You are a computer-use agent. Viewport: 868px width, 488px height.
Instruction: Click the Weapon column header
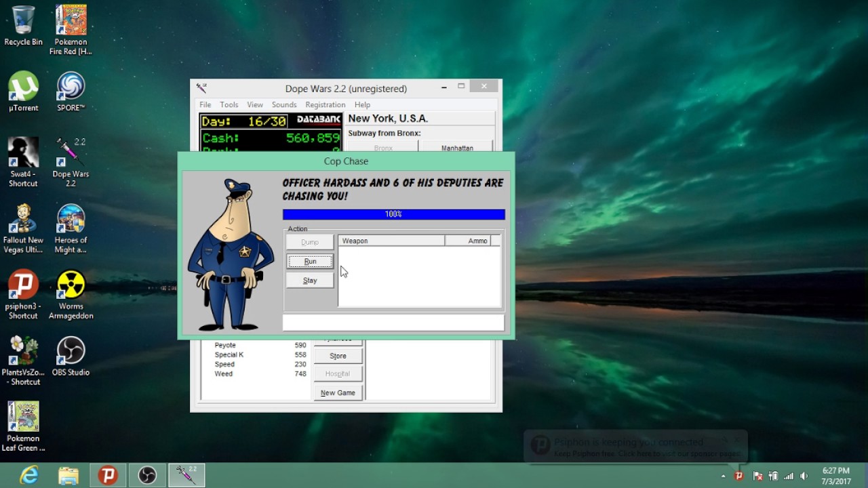coord(391,241)
